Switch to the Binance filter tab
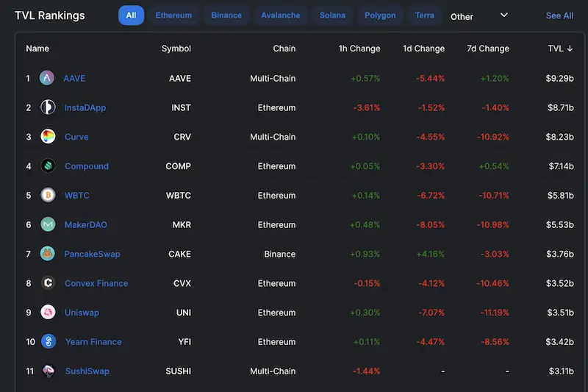 (x=226, y=15)
